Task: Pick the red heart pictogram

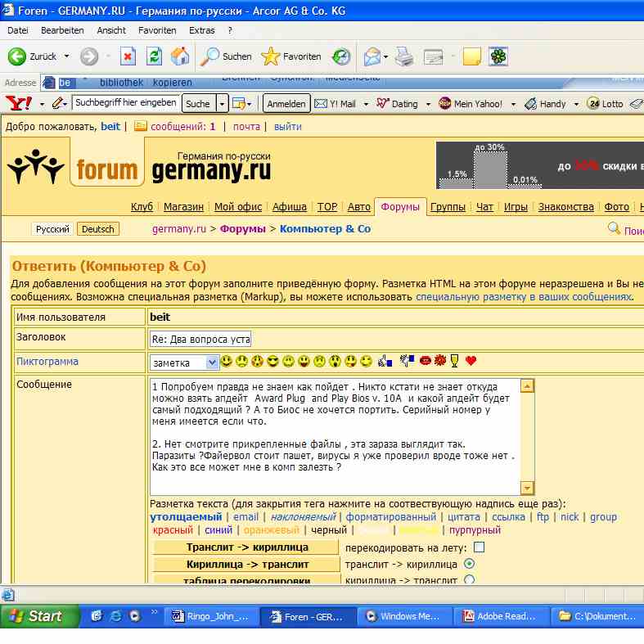Action: coord(471,361)
